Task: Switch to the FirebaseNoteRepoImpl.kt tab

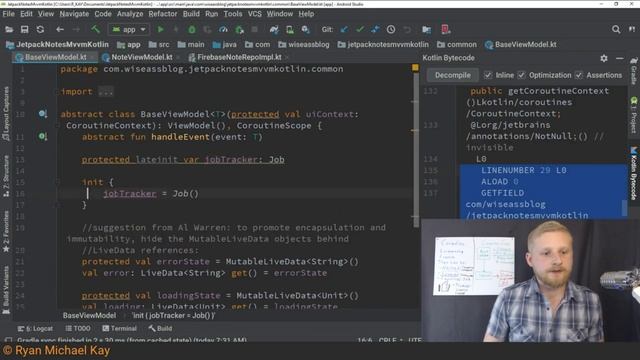Action: tap(239, 57)
